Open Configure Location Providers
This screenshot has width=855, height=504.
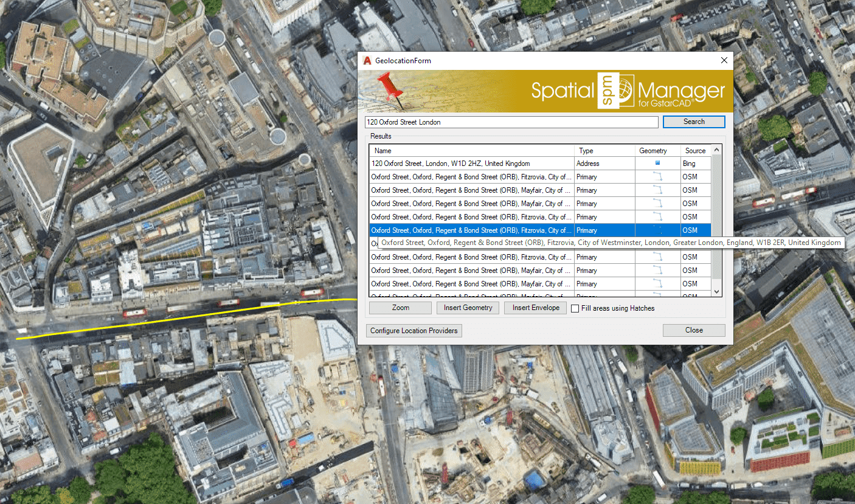(414, 331)
